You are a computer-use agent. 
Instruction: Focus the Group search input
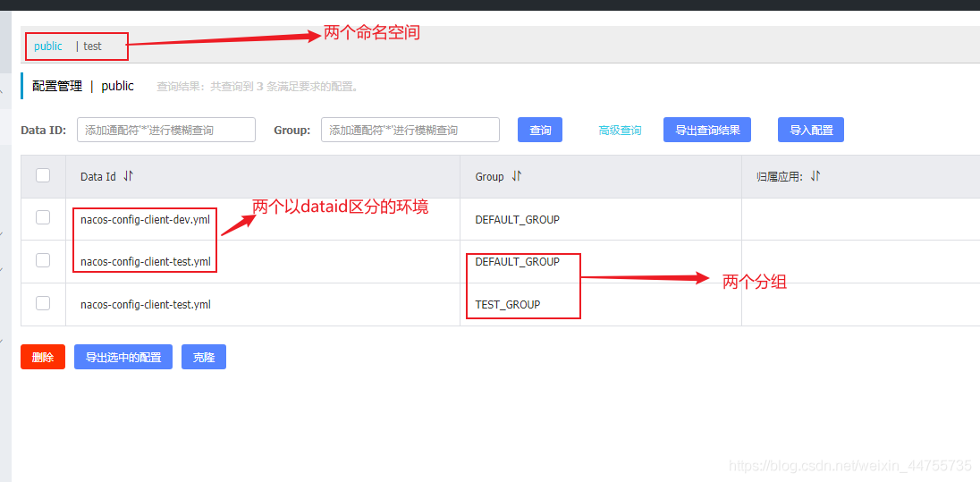[410, 130]
